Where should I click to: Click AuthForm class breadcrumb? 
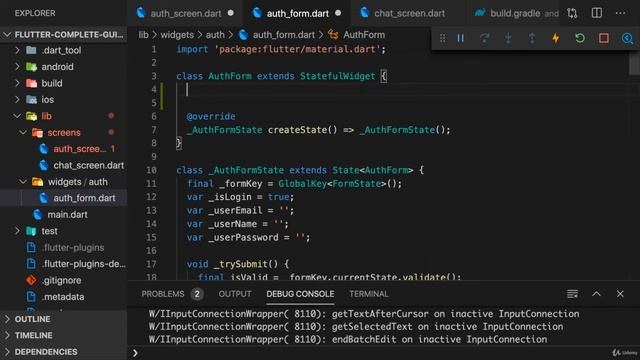click(x=364, y=35)
